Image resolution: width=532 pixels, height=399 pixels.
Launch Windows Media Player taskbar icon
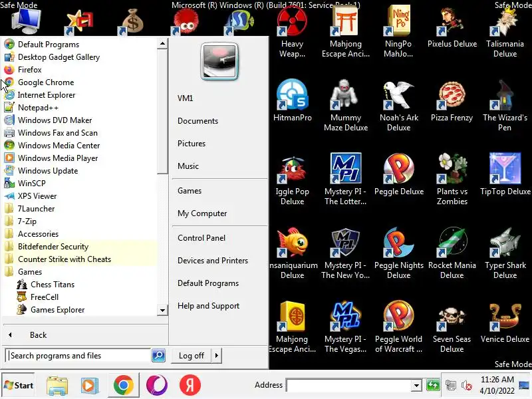coord(90,386)
